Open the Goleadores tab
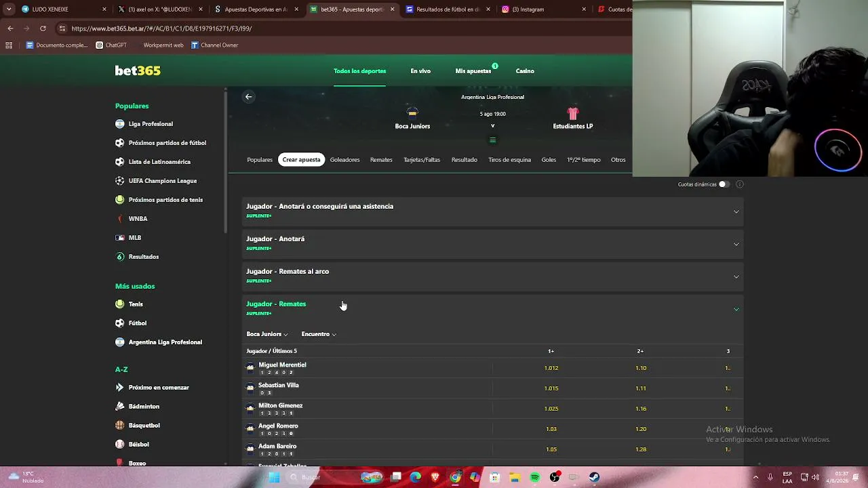Viewport: 868px width, 488px height. 344,160
